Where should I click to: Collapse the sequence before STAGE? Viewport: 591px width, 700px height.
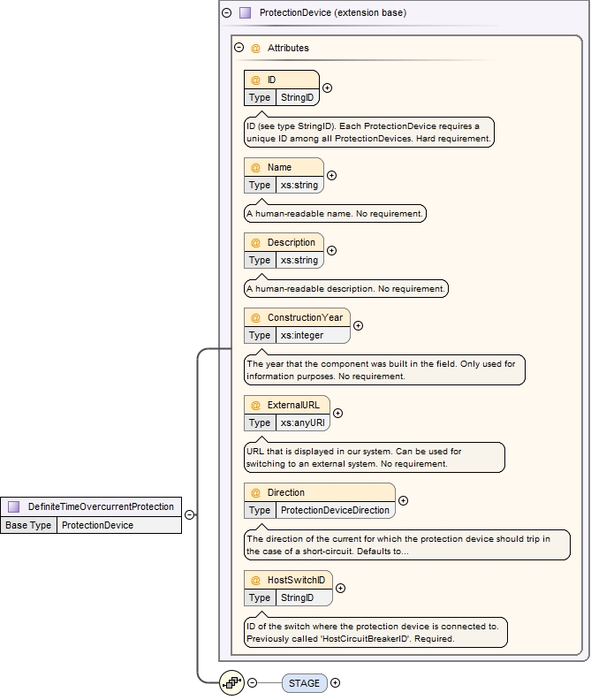(x=253, y=682)
